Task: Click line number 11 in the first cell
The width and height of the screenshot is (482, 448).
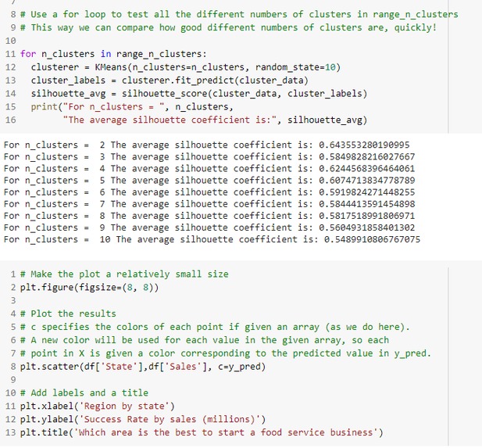Action: pyautogui.click(x=10, y=54)
